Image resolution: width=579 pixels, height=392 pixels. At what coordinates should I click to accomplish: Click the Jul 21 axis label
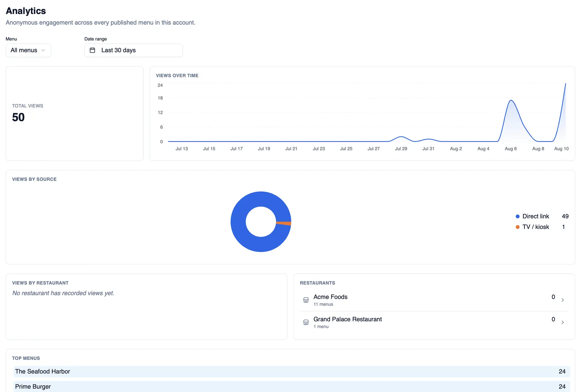coord(291,149)
